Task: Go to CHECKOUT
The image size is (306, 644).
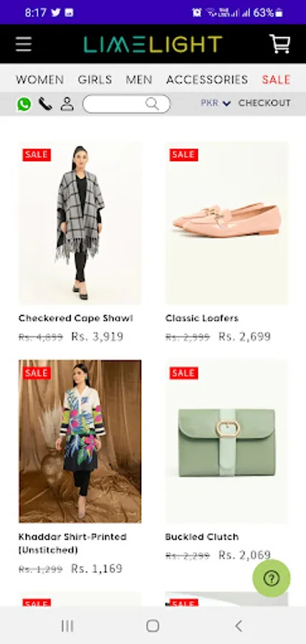Action: pos(264,103)
